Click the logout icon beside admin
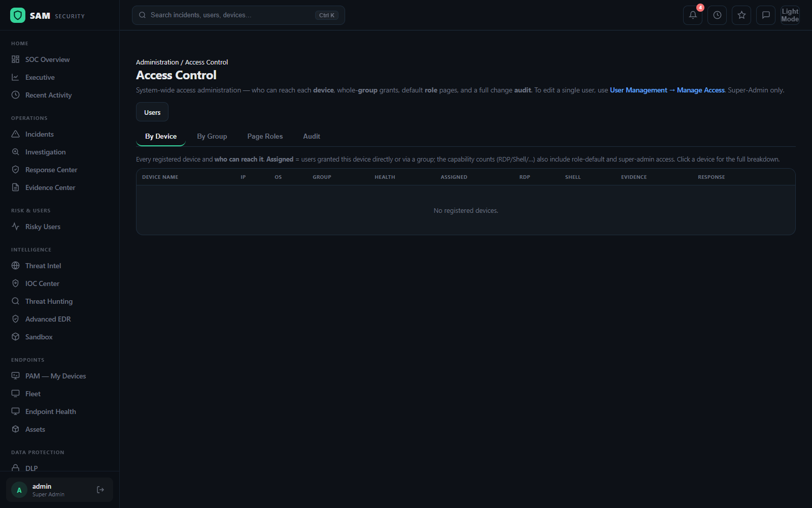 [100, 490]
